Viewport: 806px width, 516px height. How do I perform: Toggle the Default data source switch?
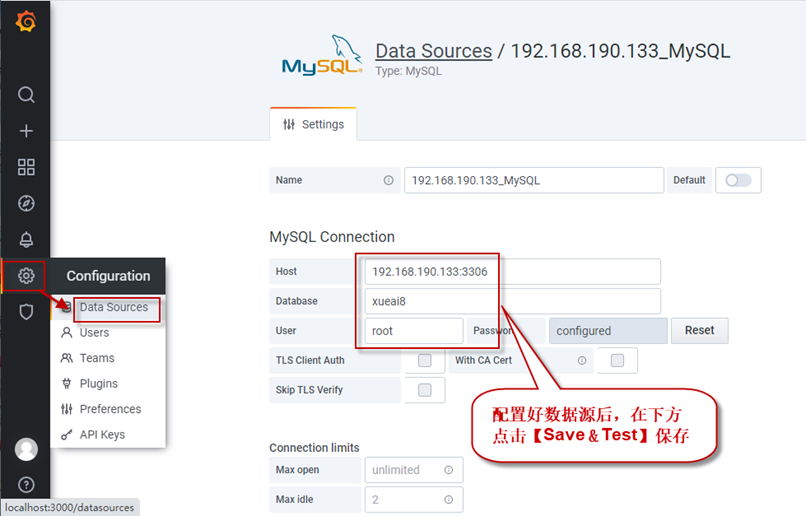[x=738, y=180]
